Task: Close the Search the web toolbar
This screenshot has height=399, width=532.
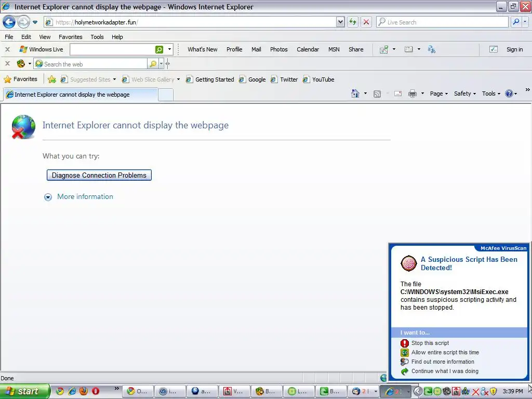Action: click(x=7, y=63)
